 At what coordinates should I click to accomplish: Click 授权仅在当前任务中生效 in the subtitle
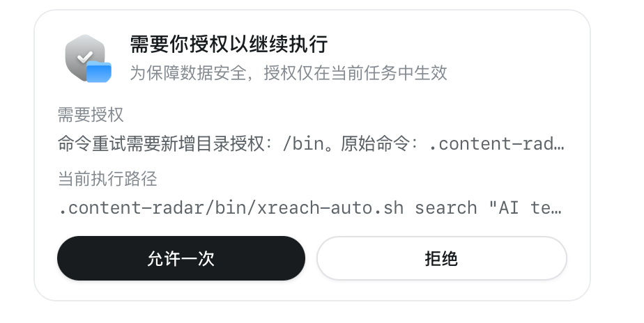(355, 73)
